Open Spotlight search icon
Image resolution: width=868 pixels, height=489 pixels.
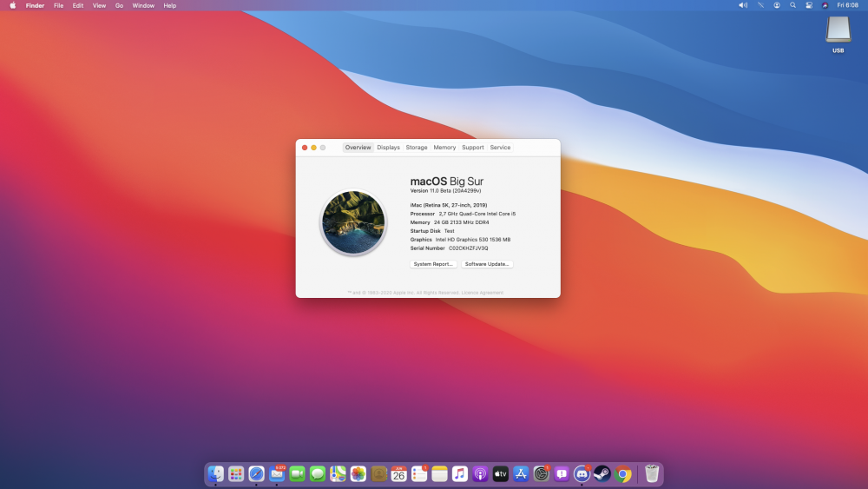tap(792, 5)
